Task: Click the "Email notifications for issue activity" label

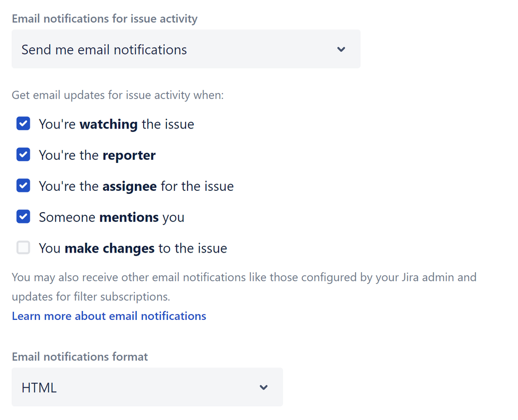Action: tap(104, 18)
